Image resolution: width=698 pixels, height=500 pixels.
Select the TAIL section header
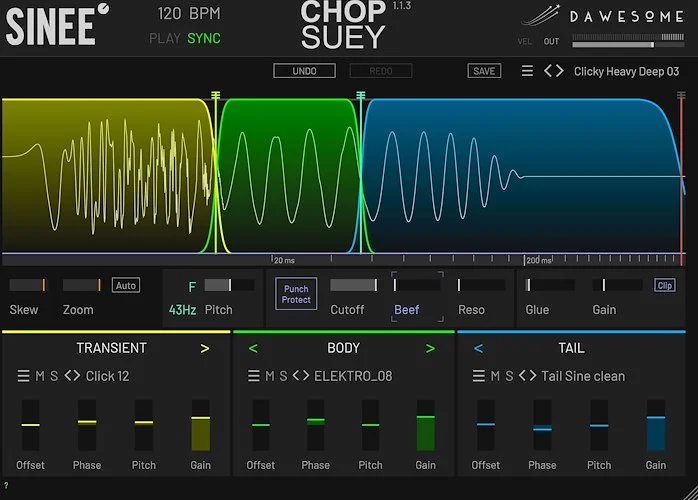[571, 348]
